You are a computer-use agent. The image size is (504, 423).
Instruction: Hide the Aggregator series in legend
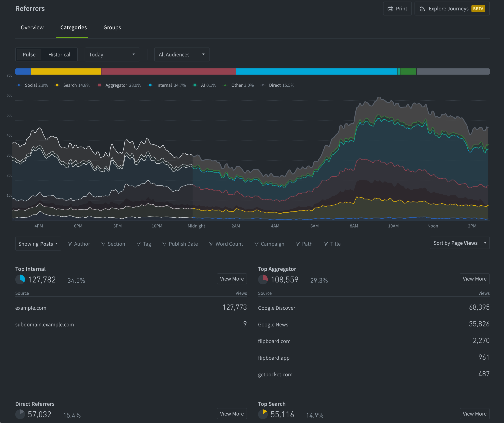[x=116, y=85]
